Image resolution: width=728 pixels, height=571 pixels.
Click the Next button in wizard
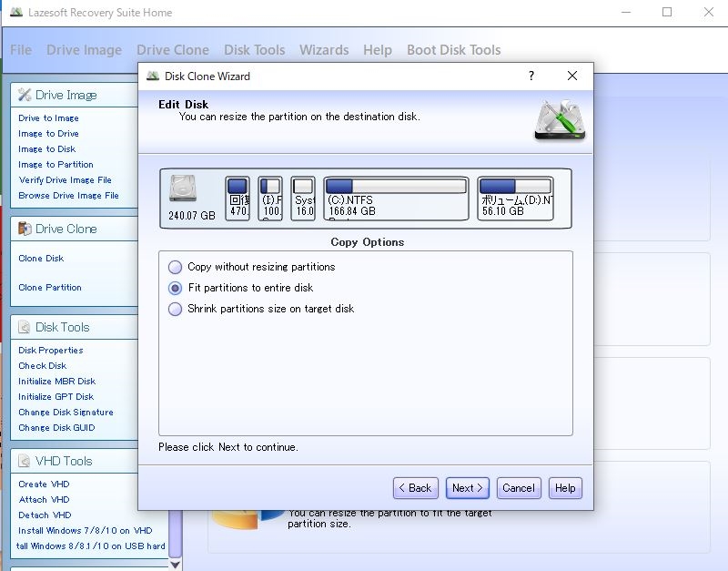pos(467,488)
